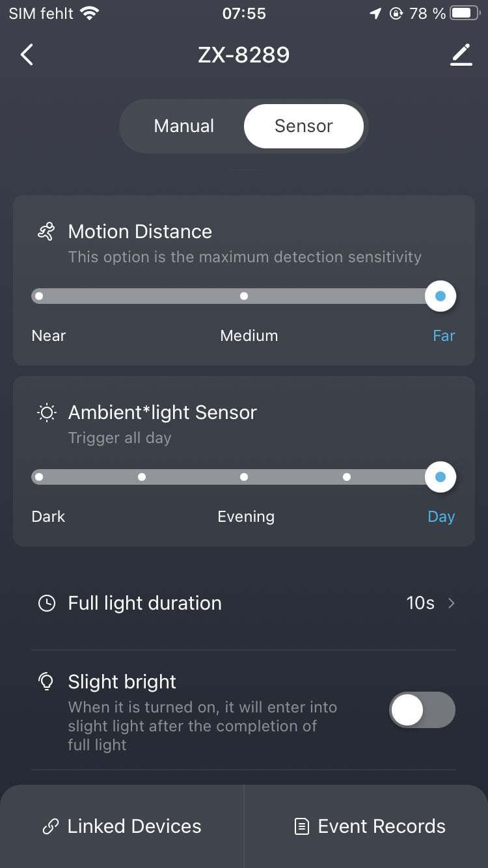Enable the Slight bright toggle

pos(422,709)
